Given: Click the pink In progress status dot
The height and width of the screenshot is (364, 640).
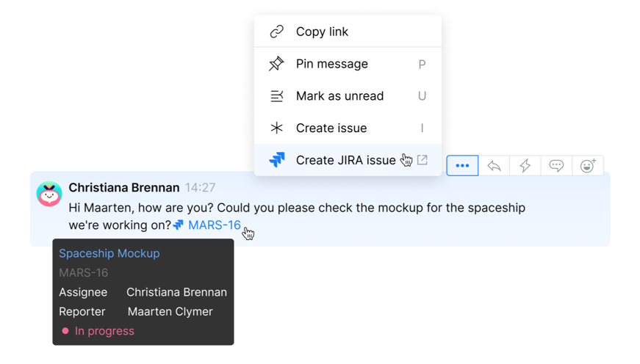Looking at the screenshot, I should coord(65,331).
